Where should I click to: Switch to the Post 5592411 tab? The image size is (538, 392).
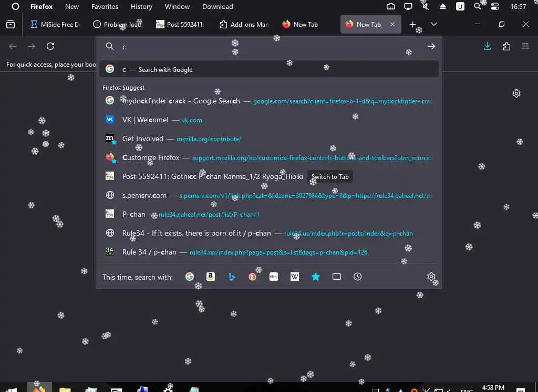180,24
